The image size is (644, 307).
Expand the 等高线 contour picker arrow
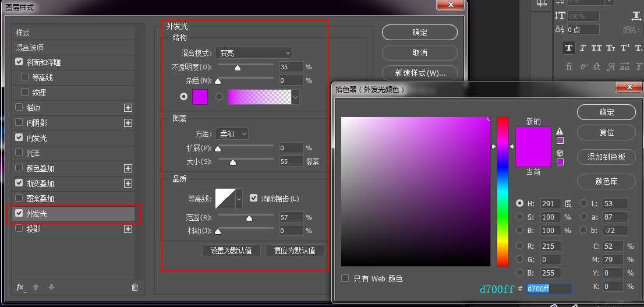coord(239,199)
